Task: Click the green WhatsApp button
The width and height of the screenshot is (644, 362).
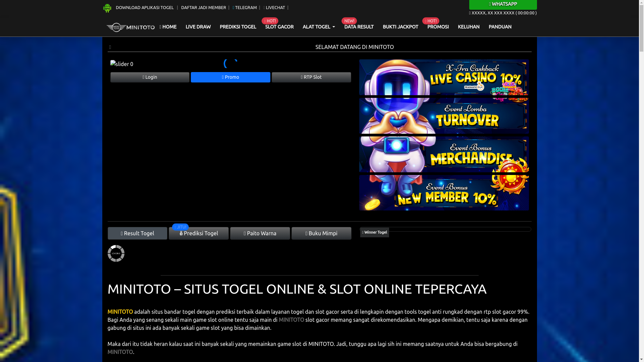Action: point(503,4)
